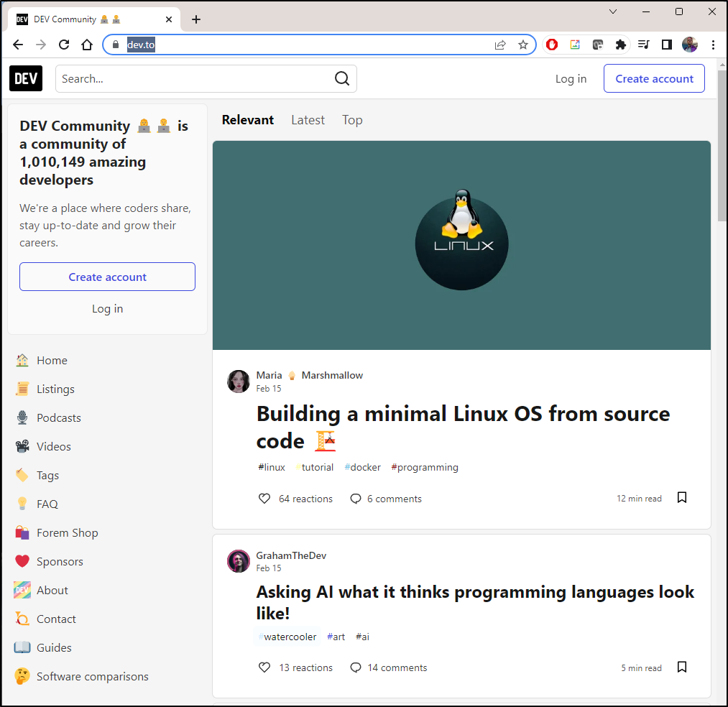This screenshot has width=728, height=707.
Task: Go back with the browser back arrow
Action: tap(18, 45)
